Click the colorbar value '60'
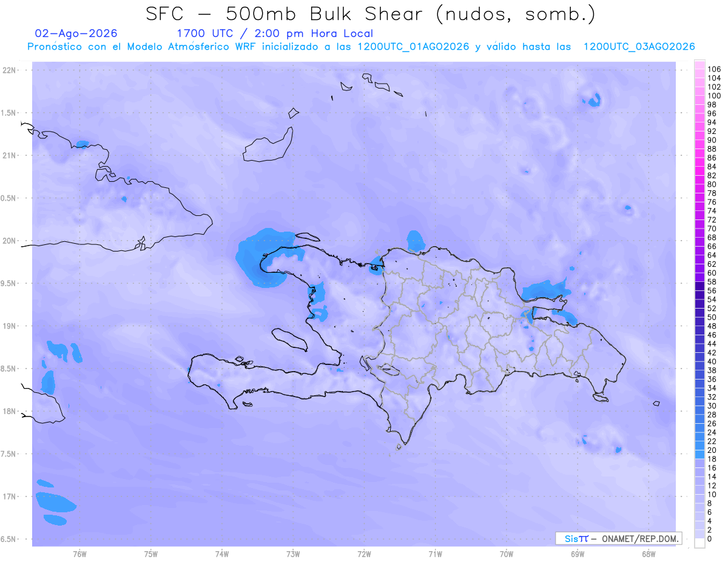Screen dimensions: 728x562 (712, 273)
